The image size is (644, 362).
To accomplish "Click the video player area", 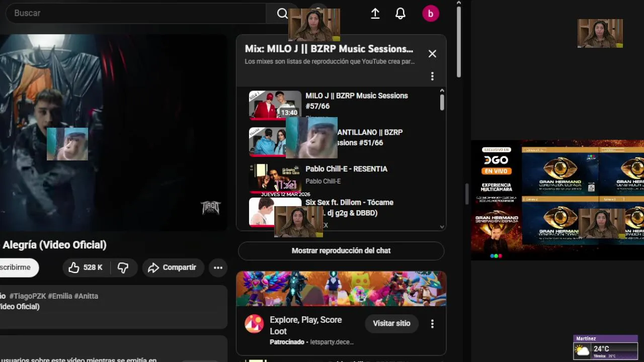I will pyautogui.click(x=113, y=132).
